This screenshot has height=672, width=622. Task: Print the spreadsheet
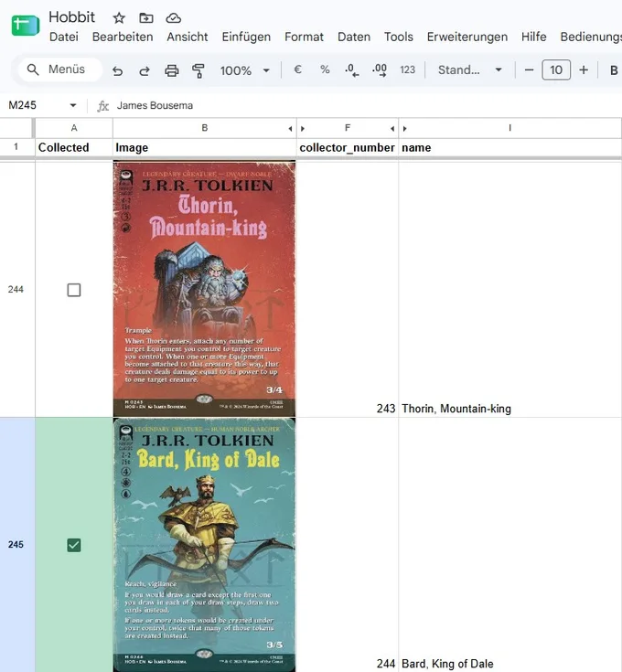click(172, 70)
